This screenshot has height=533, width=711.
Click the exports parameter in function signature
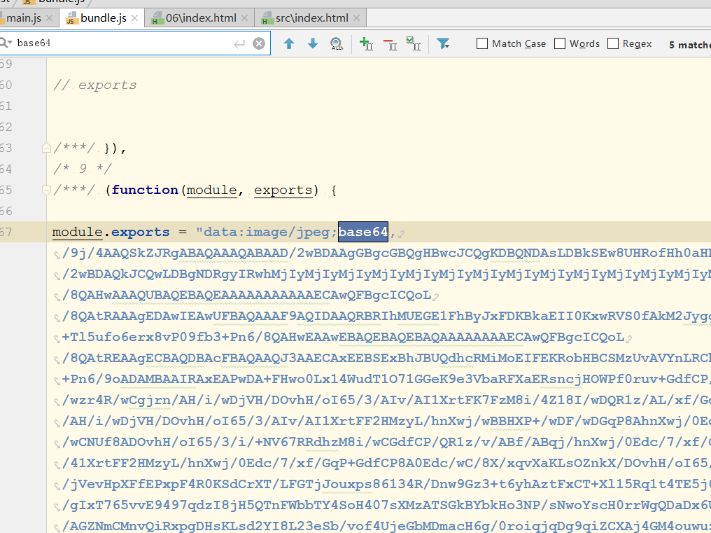pos(283,190)
